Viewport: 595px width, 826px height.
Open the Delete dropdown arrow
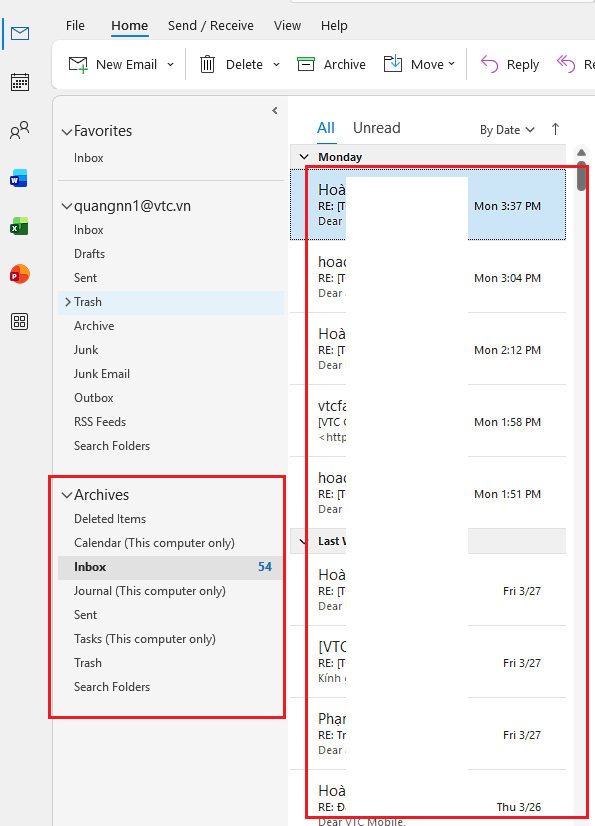[x=276, y=64]
